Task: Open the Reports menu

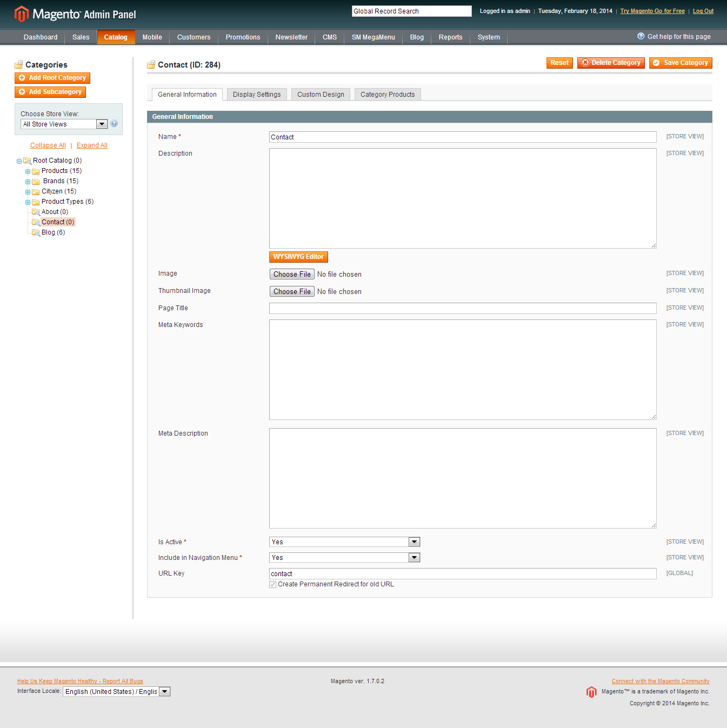Action: tap(450, 37)
